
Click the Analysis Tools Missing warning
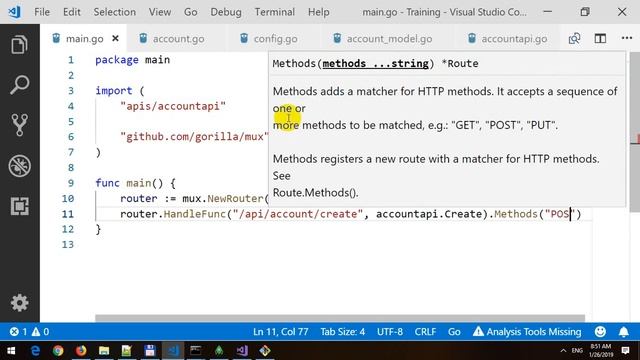tap(527, 331)
